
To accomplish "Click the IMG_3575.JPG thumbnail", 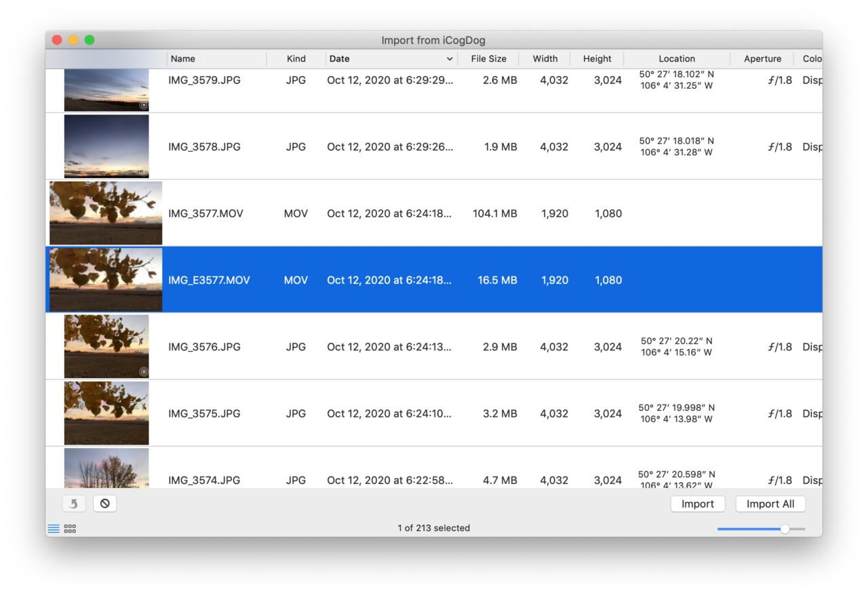I will coord(106,413).
